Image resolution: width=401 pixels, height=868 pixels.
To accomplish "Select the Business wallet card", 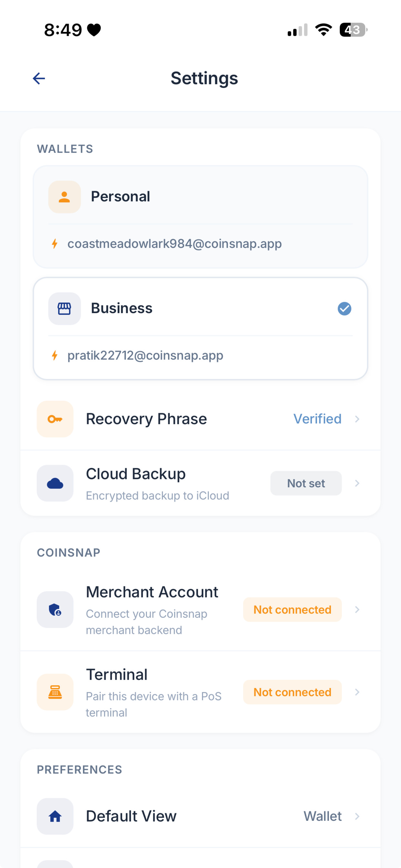I will pyautogui.click(x=200, y=329).
